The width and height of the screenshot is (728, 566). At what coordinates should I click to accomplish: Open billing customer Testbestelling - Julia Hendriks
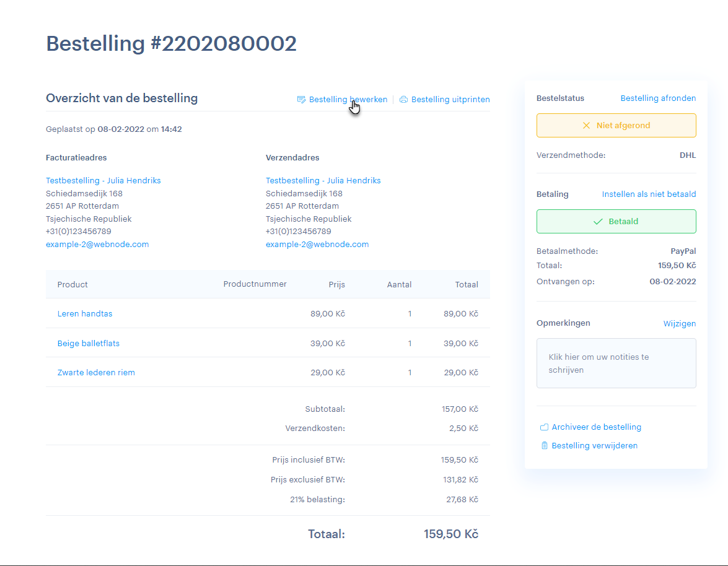tap(103, 181)
